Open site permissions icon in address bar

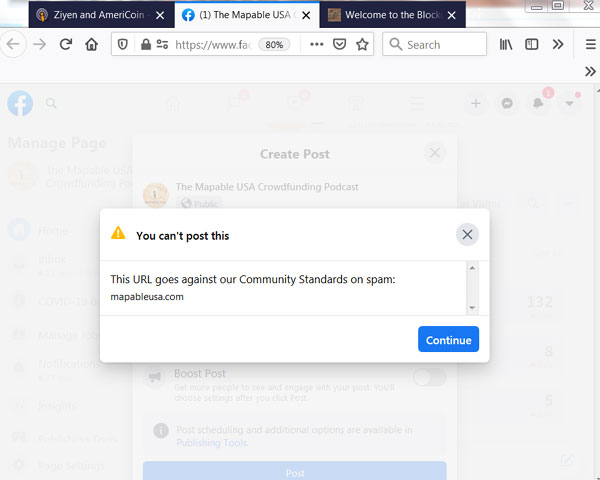[162, 45]
